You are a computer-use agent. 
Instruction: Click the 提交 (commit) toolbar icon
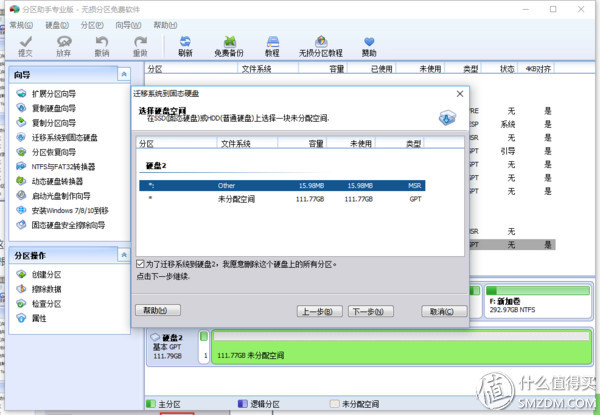(25, 46)
